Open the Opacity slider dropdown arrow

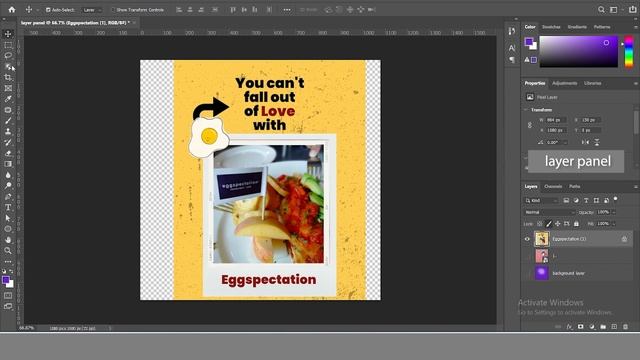pyautogui.click(x=613, y=212)
